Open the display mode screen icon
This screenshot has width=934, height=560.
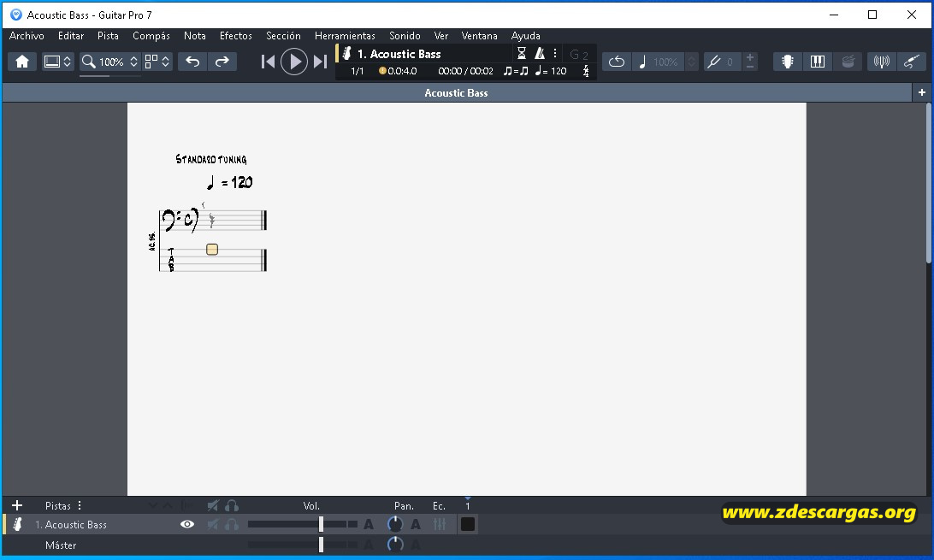point(52,62)
